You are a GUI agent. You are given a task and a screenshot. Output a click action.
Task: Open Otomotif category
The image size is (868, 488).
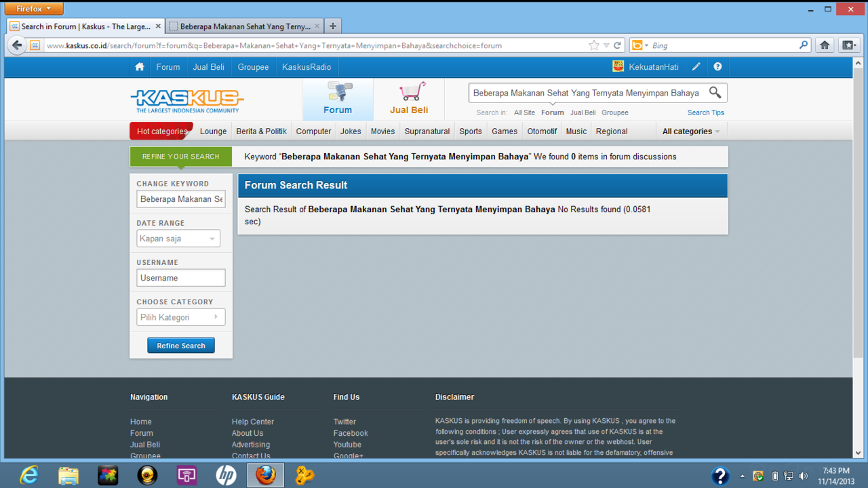542,131
